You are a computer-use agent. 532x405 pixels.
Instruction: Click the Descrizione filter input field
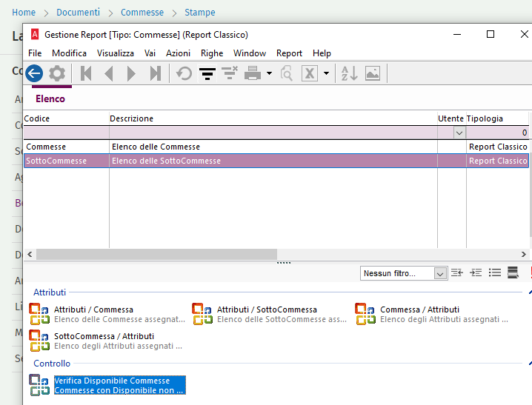pos(273,133)
